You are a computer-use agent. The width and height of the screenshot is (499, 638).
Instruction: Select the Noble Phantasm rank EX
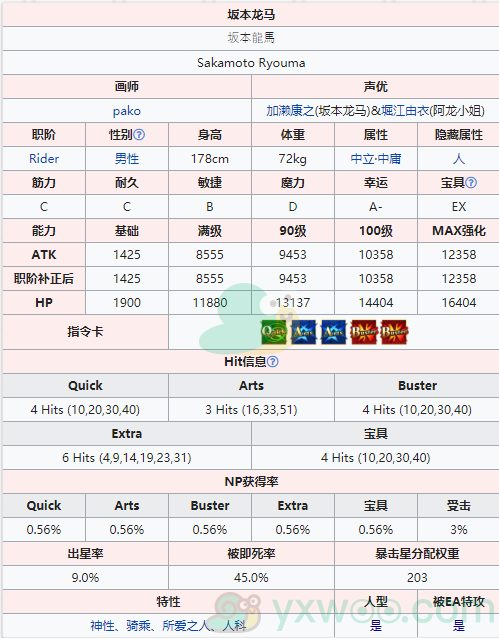click(459, 207)
